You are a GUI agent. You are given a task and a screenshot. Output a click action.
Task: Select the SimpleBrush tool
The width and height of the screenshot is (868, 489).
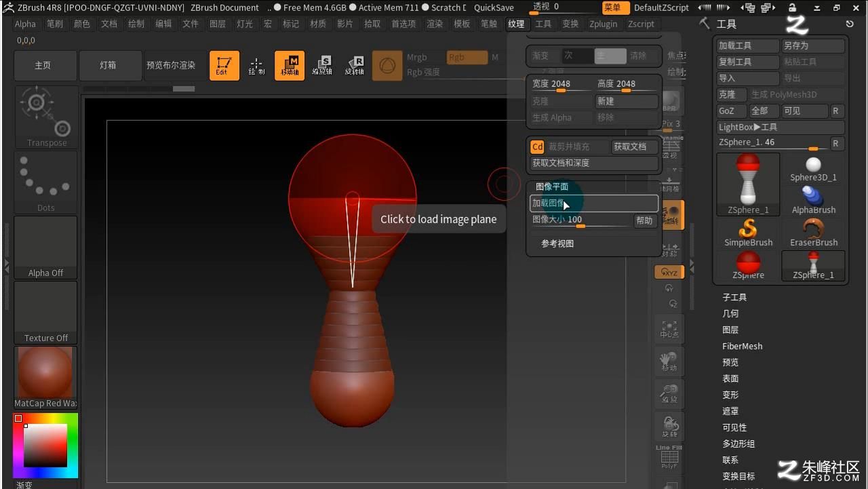[748, 233]
